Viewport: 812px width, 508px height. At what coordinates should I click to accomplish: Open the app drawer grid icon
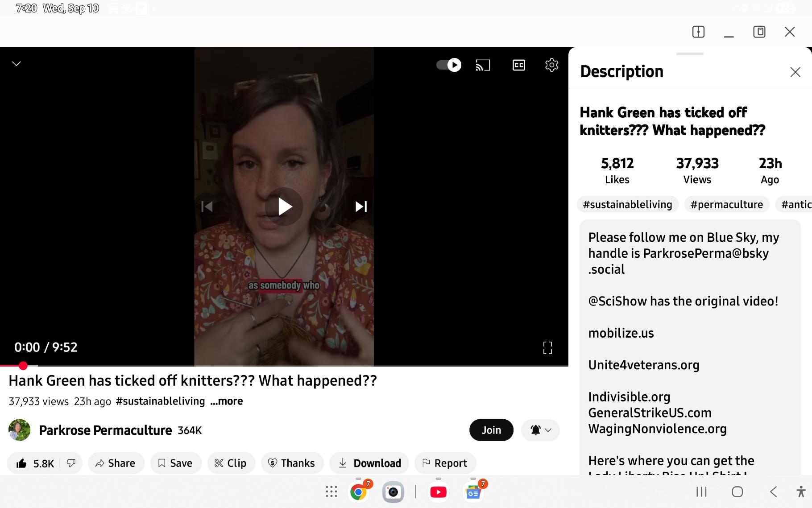(331, 492)
